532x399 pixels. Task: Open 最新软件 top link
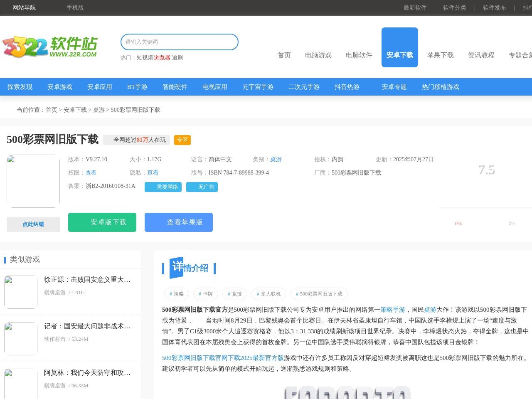pos(415,7)
